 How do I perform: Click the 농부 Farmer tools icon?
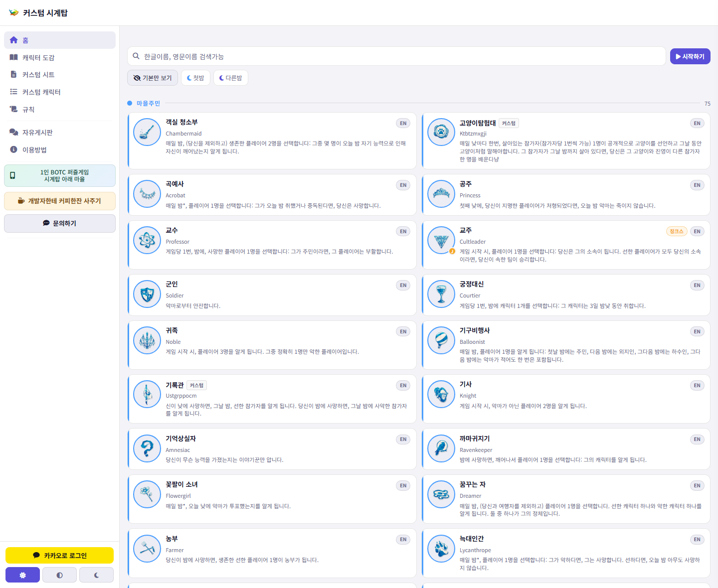click(x=147, y=549)
